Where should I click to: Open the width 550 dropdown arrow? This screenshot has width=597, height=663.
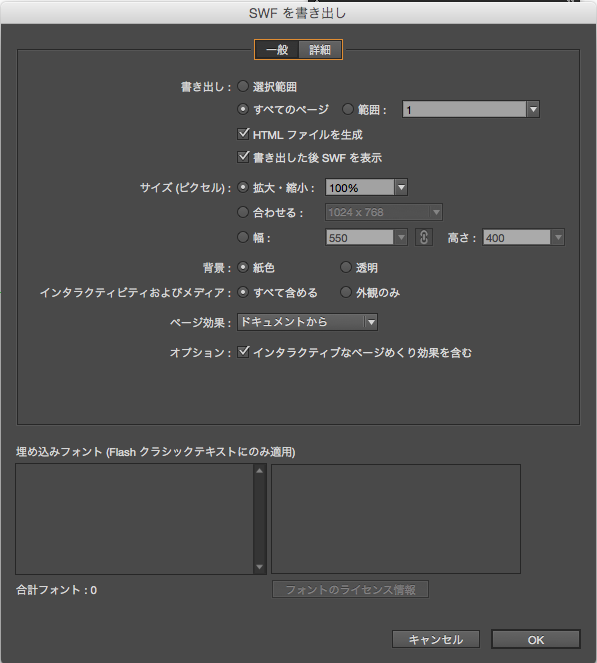401,237
